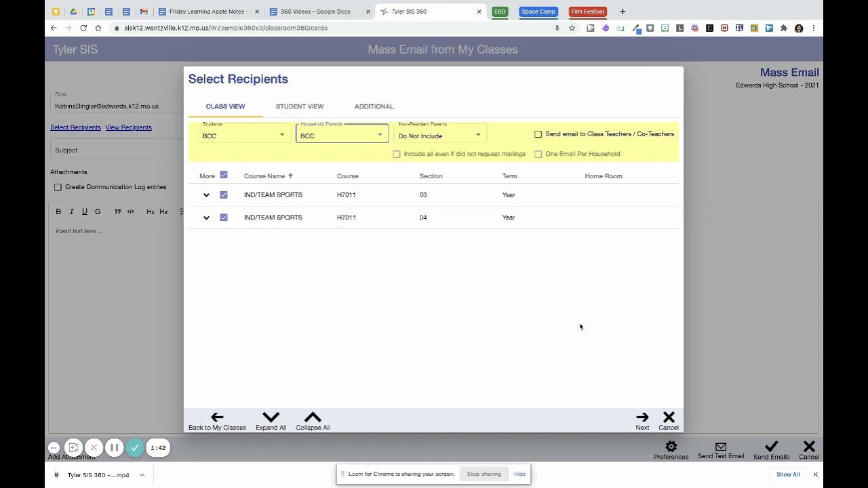The height and width of the screenshot is (488, 868).
Task: Apply Heading 2 format
Action: coord(163,211)
